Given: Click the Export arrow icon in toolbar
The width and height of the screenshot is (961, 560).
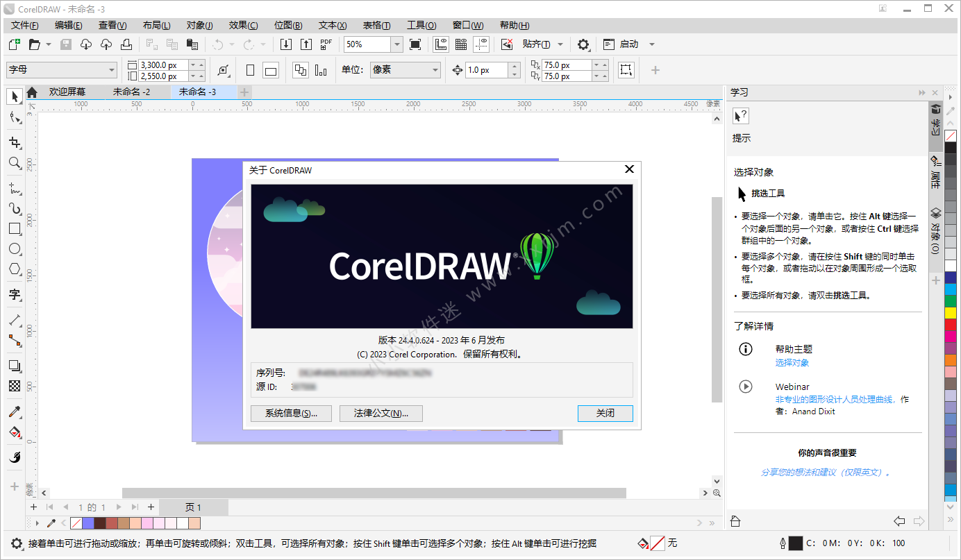Looking at the screenshot, I should point(306,44).
